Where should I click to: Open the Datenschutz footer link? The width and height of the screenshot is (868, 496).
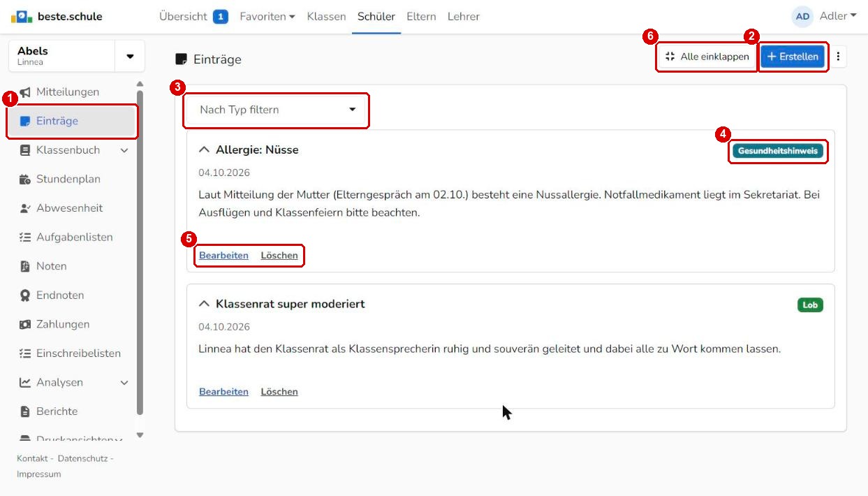[82, 458]
